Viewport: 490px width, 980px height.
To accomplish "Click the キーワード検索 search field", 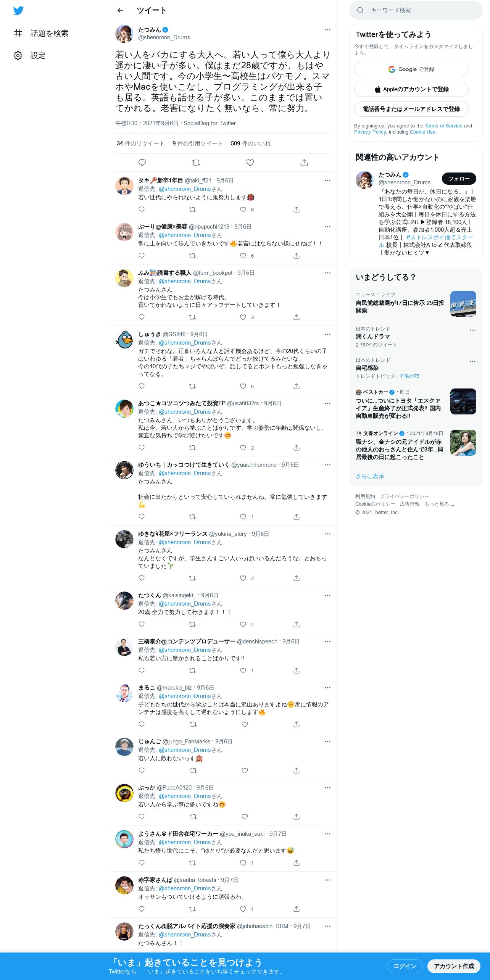I will coord(416,10).
